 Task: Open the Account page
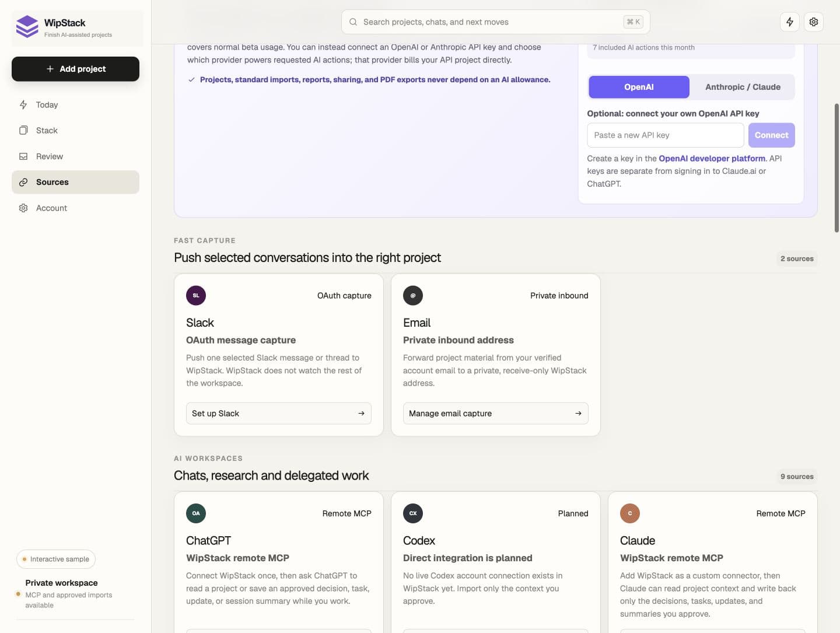click(x=75, y=208)
